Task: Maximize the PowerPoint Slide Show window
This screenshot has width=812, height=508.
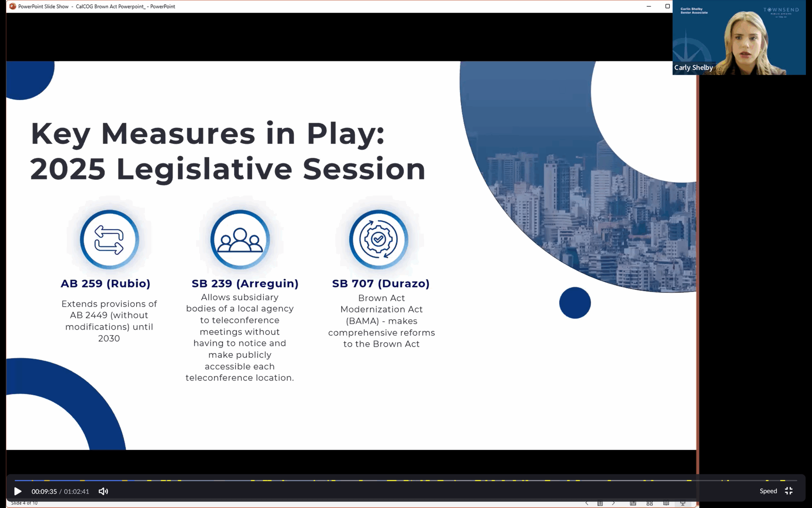Action: [667, 6]
